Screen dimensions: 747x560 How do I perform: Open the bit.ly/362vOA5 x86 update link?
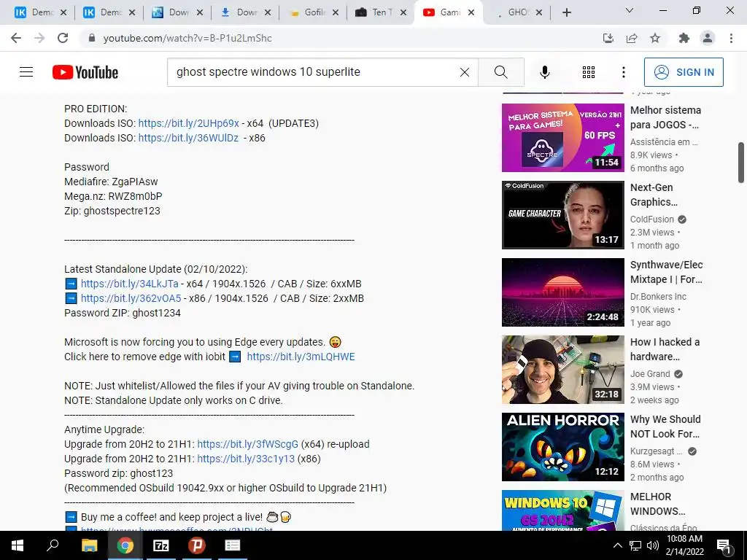131,298
